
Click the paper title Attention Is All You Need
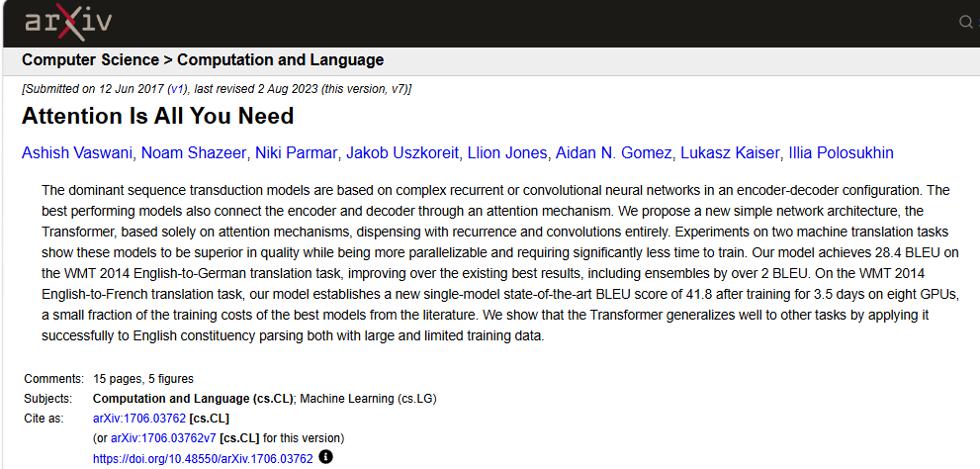point(157,117)
